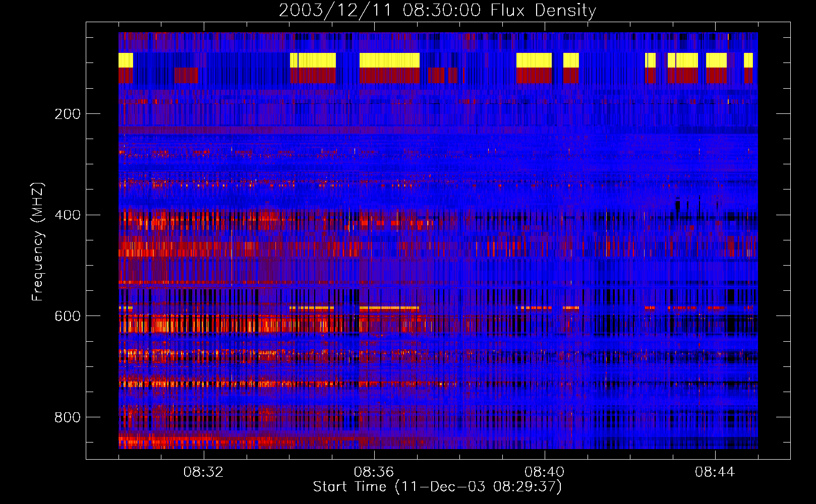Click the plot title '2003/12/11 08:30:00 Flux Density'
Viewport: 816px width, 504px height.
pos(437,10)
